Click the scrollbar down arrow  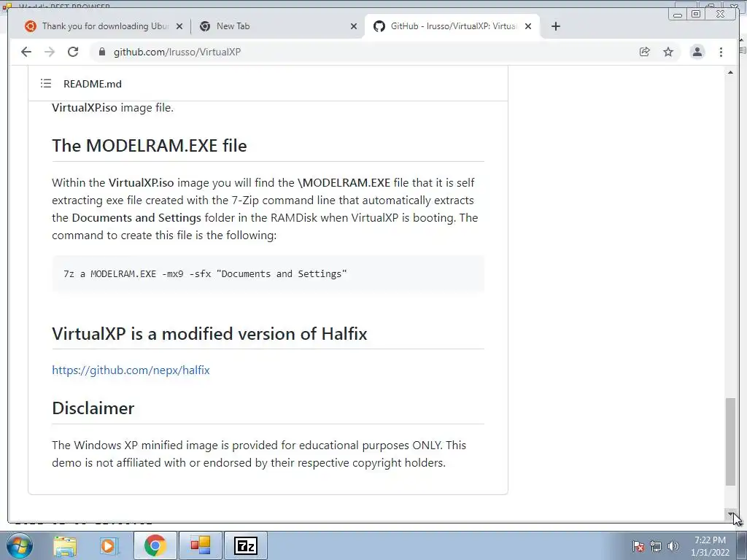point(730,515)
